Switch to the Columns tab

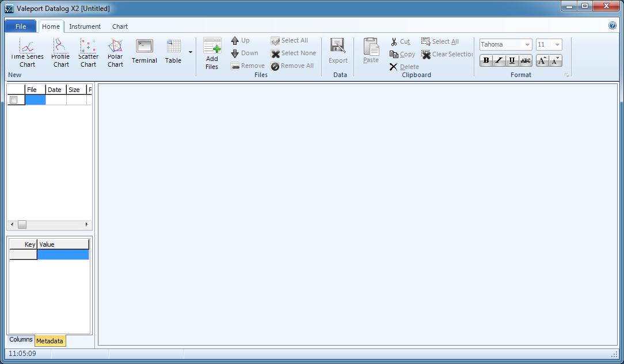click(x=21, y=340)
